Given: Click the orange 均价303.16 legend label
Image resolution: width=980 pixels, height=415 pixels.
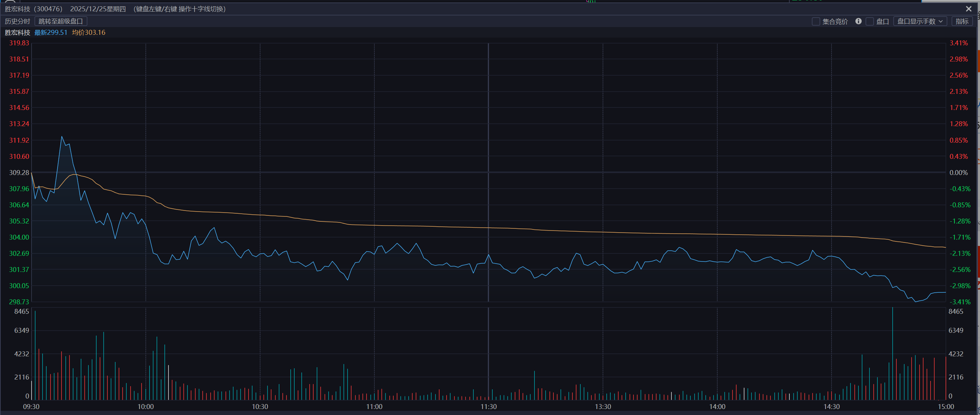Looking at the screenshot, I should pos(88,33).
